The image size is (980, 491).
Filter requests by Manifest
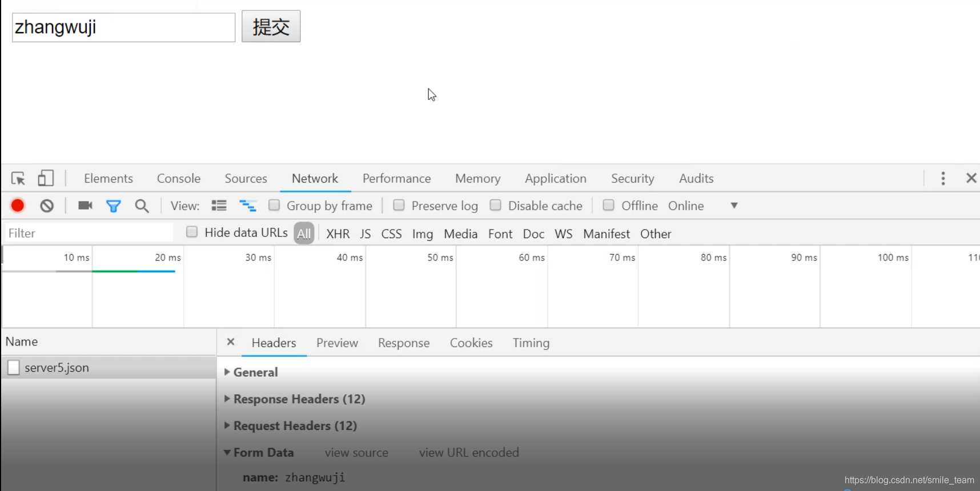pyautogui.click(x=607, y=234)
